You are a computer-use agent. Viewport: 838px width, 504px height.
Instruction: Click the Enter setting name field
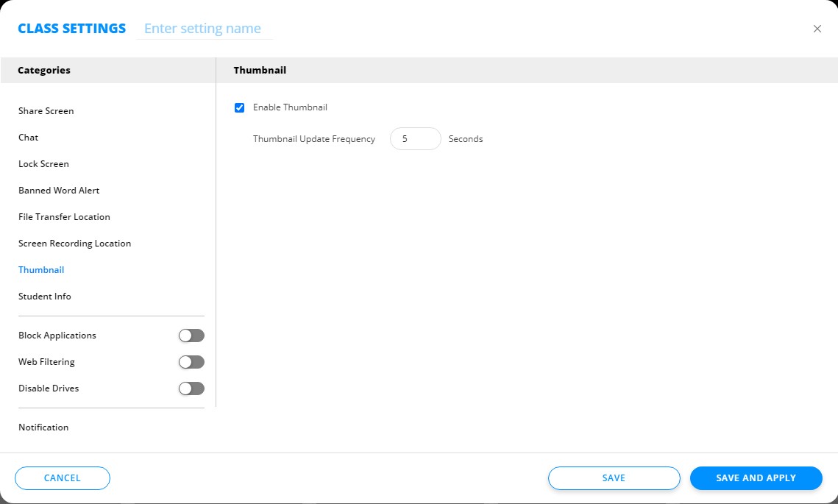click(x=204, y=29)
